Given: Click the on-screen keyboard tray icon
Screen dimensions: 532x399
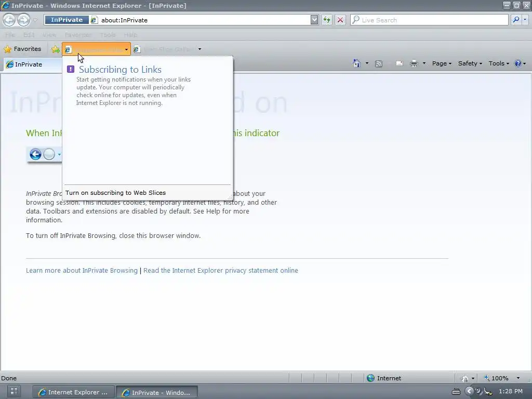Looking at the screenshot, I should (456, 392).
